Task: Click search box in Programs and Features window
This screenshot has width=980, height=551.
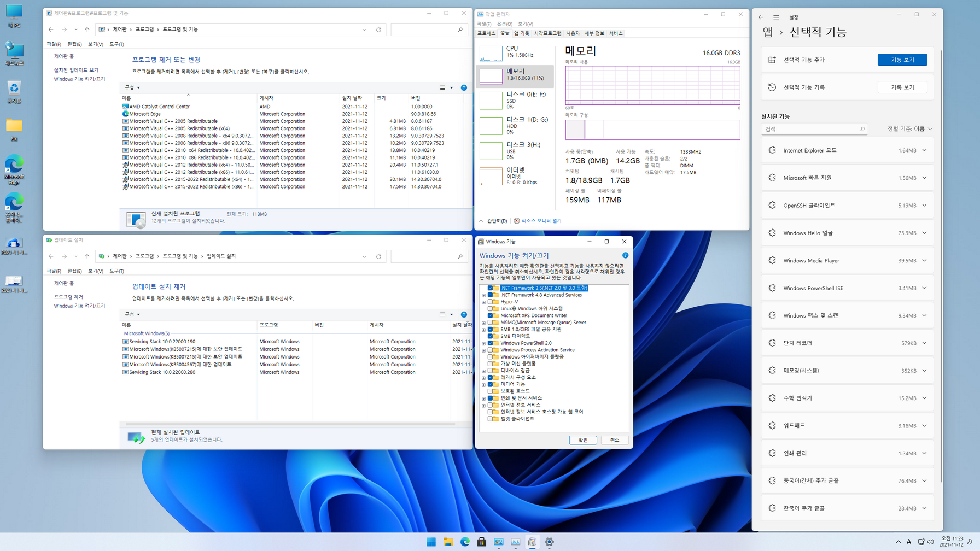Action: tap(429, 30)
